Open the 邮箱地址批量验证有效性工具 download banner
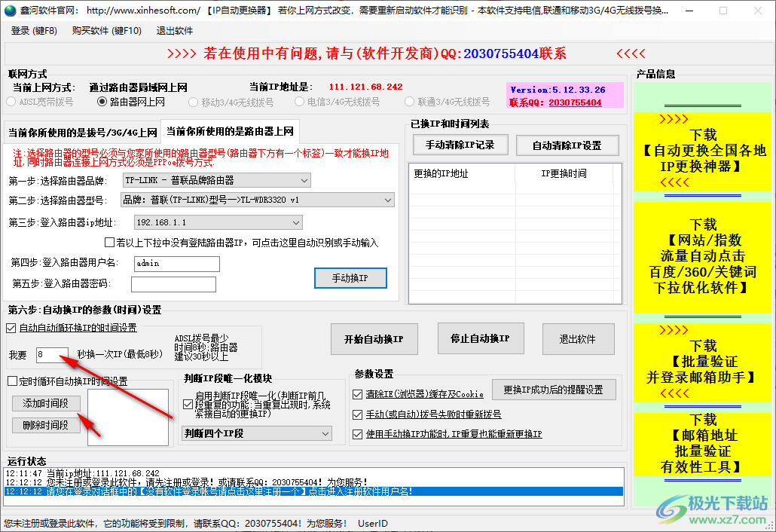 click(x=703, y=443)
